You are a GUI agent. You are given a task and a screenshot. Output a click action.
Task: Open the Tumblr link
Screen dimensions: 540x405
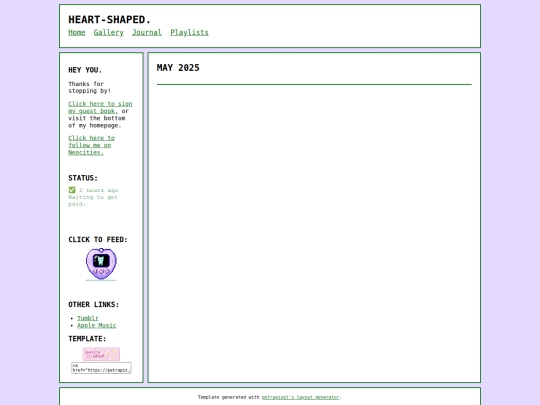coord(88,318)
